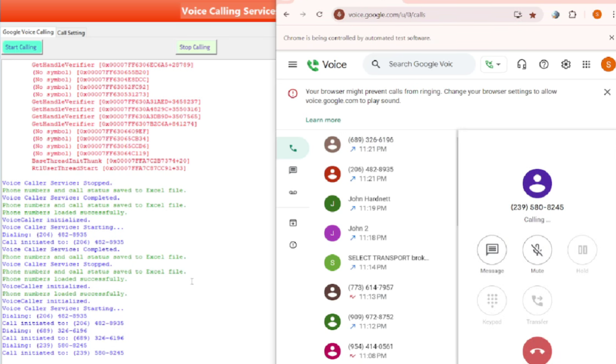Click the calling number (239) 580-8245
This screenshot has height=364, width=616.
click(x=537, y=207)
